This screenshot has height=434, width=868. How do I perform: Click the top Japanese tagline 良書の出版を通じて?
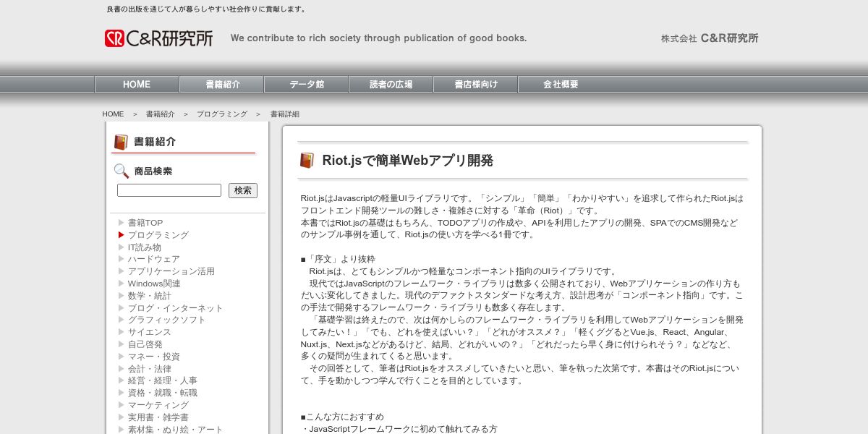(207, 9)
